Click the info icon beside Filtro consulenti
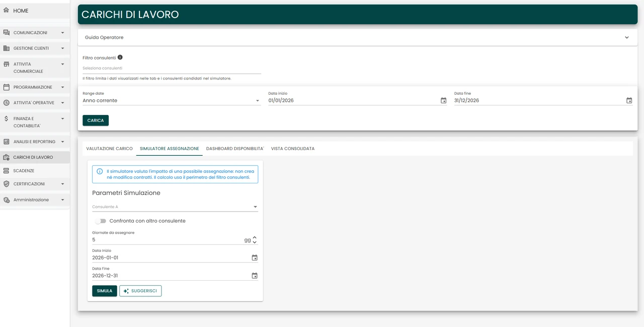Viewport: 644px width, 327px height. click(x=120, y=57)
